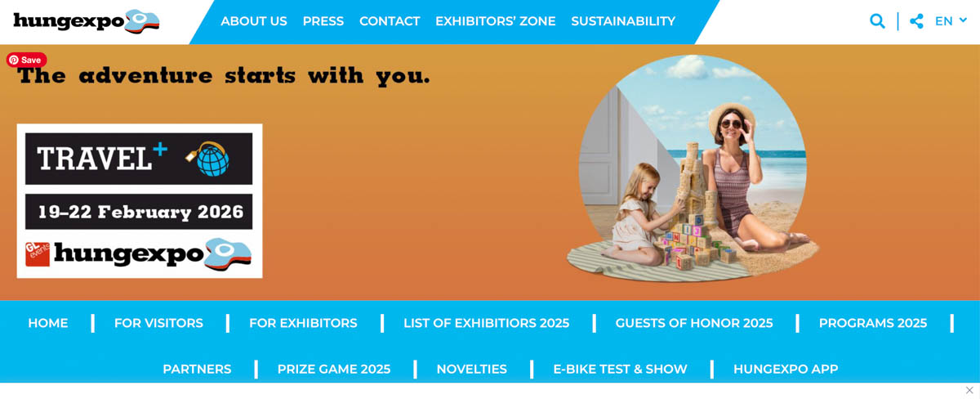Screen dimensions: 980x399
Task: Go to the Contact page
Action: pos(390,21)
